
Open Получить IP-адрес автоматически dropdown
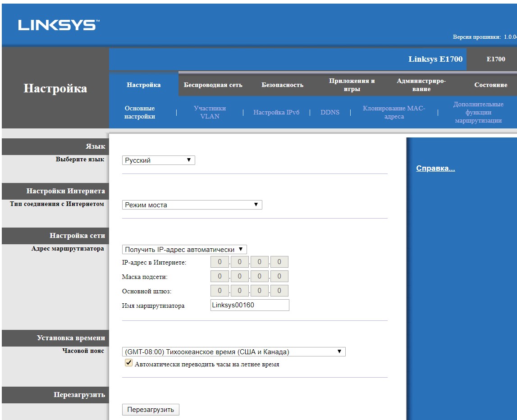[x=184, y=249]
